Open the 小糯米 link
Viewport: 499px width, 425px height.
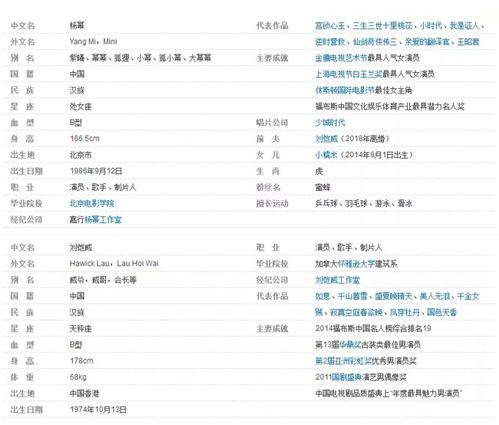coord(326,155)
